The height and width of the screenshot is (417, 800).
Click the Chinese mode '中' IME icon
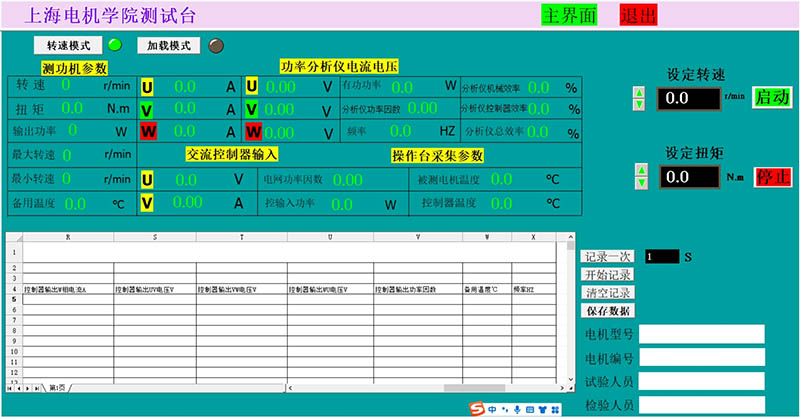(493, 408)
